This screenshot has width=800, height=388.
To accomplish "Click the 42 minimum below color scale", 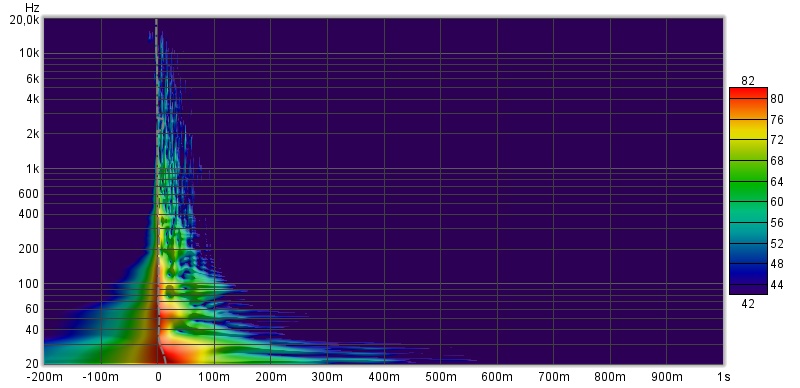I will pos(748,304).
